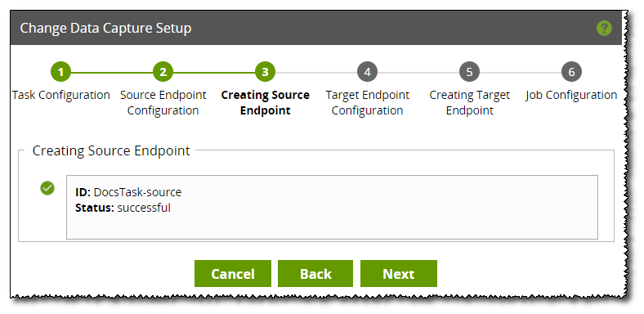Screen dimensions: 644x314
Task: Go to Task Configuration step label
Action: [60, 96]
